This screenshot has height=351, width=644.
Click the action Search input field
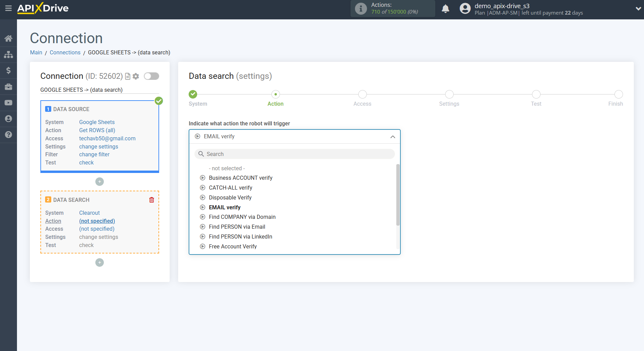(x=295, y=154)
